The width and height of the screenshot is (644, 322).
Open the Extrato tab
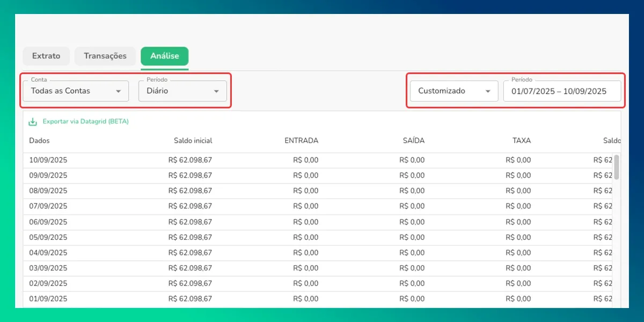pos(46,56)
